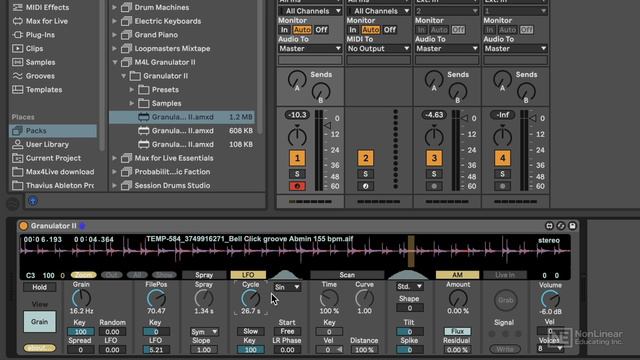The image size is (640, 360).
Task: Set track 2 monitor to Auto
Action: point(371,30)
